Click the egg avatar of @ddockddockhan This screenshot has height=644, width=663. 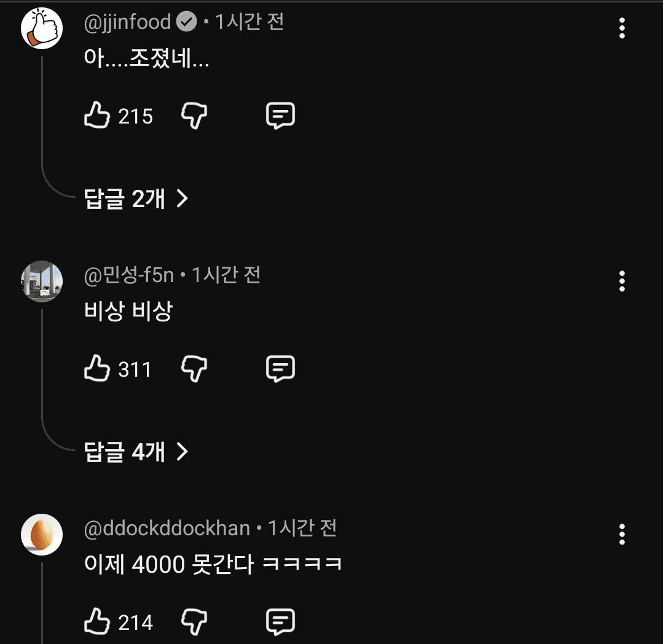pos(42,535)
